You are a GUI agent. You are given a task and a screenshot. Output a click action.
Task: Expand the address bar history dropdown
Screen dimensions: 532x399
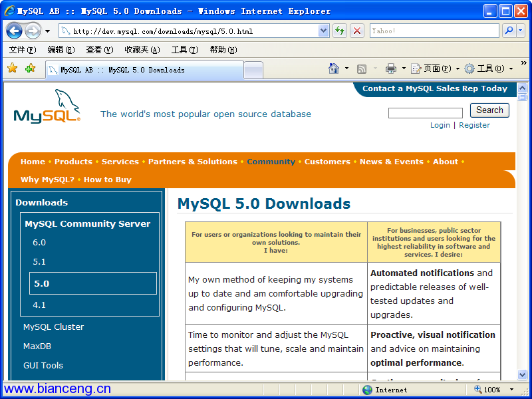coord(324,31)
